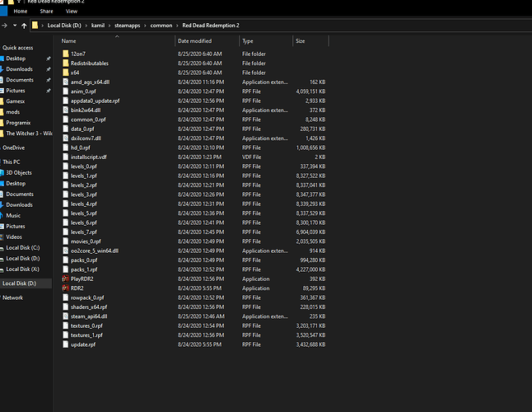The image size is (532, 412).
Task: Select the RDR2 application icon
Action: click(66, 288)
